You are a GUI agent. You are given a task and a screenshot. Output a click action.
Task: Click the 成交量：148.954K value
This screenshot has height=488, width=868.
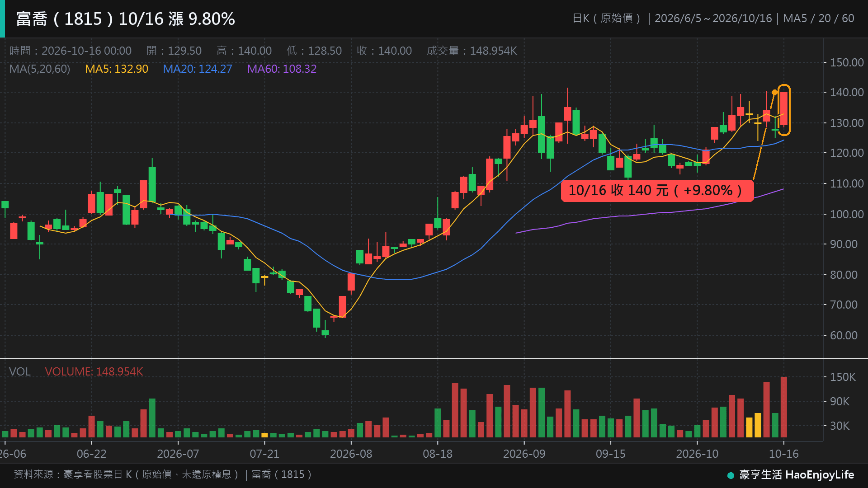(472, 51)
